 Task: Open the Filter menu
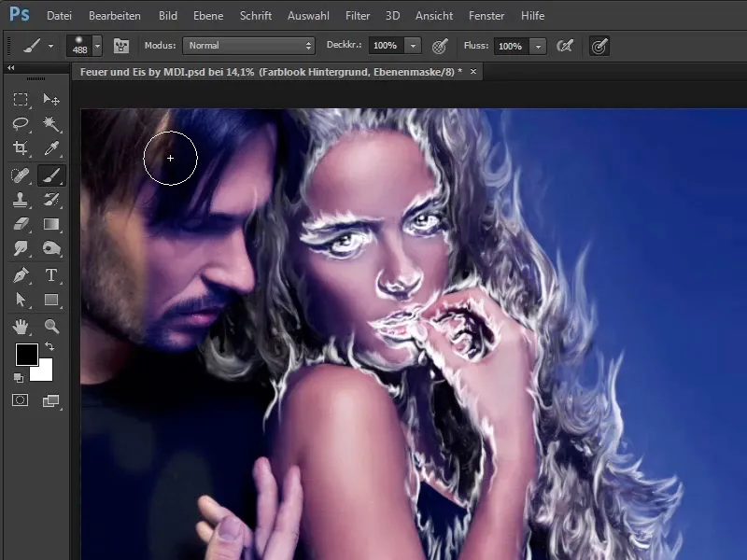coord(357,16)
